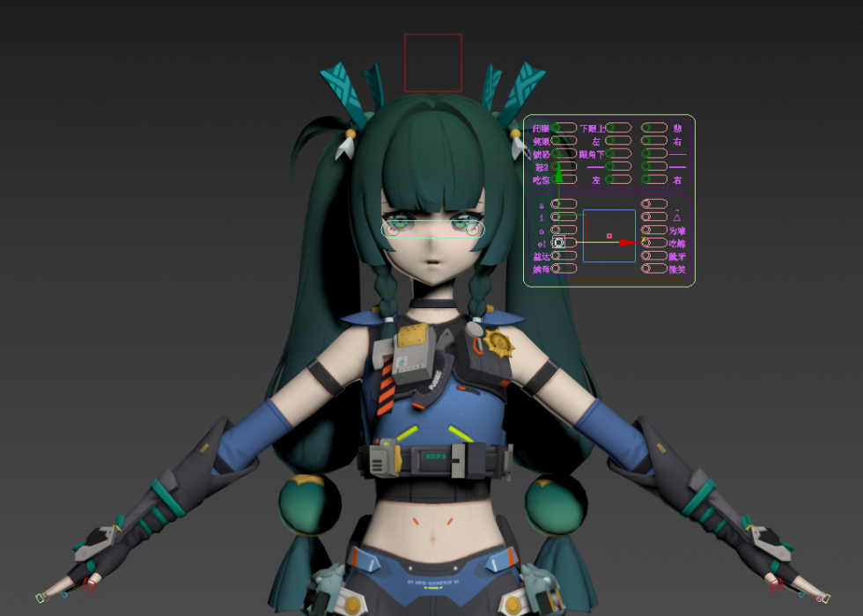
Task: Select the bottom-left 嫌弃 slider knob
Action: coord(556,268)
